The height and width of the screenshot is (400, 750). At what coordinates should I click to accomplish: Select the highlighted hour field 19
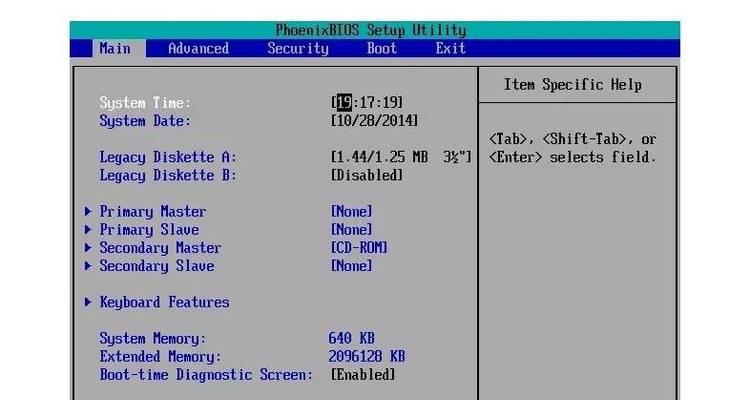coord(344,102)
